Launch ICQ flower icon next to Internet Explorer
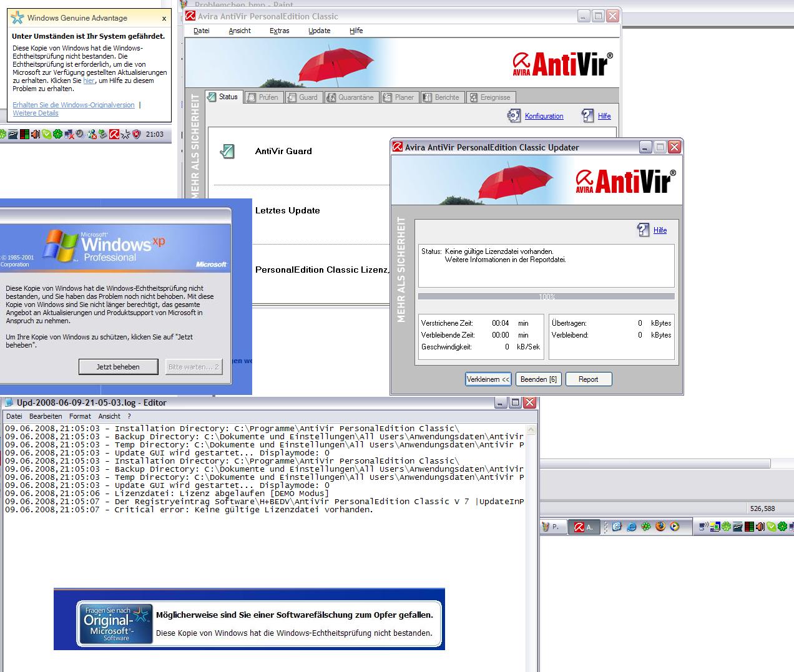This screenshot has height=672, width=794. [x=646, y=527]
